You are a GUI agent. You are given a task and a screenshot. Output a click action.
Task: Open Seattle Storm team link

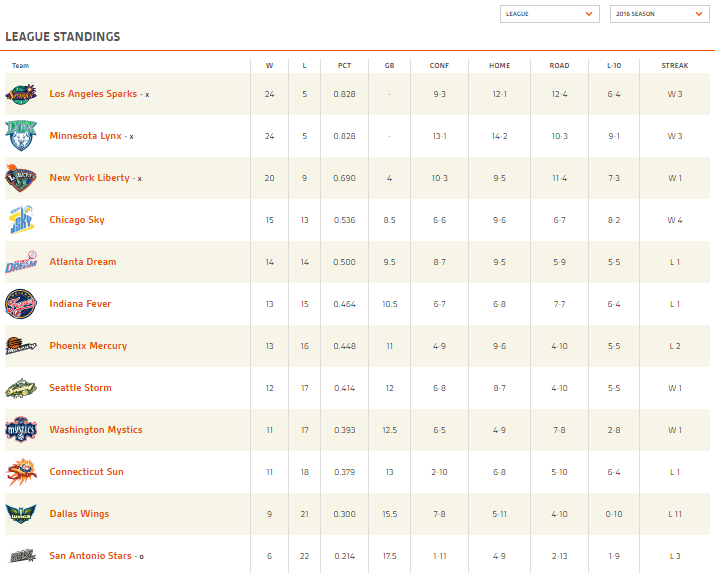pos(80,387)
